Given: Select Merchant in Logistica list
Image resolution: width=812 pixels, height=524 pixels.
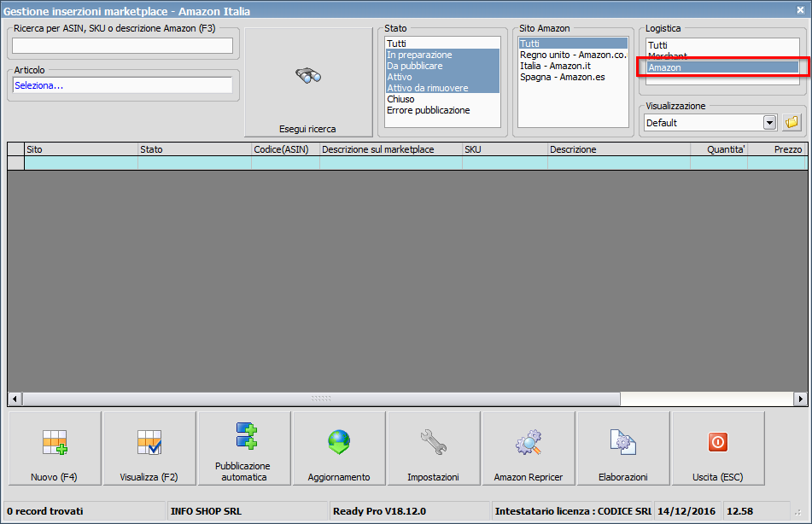Looking at the screenshot, I should [723, 56].
